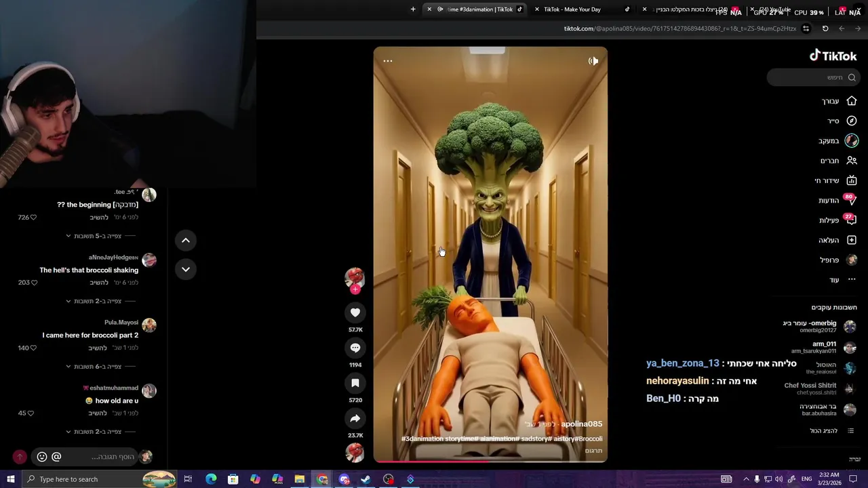Screen dimensions: 868x488
Task: Like the video with the heart icon
Action: [355, 312]
